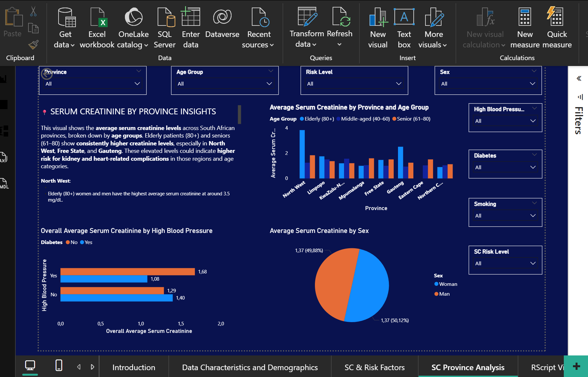
Task: Click the SQL Server icon
Action: tap(165, 18)
